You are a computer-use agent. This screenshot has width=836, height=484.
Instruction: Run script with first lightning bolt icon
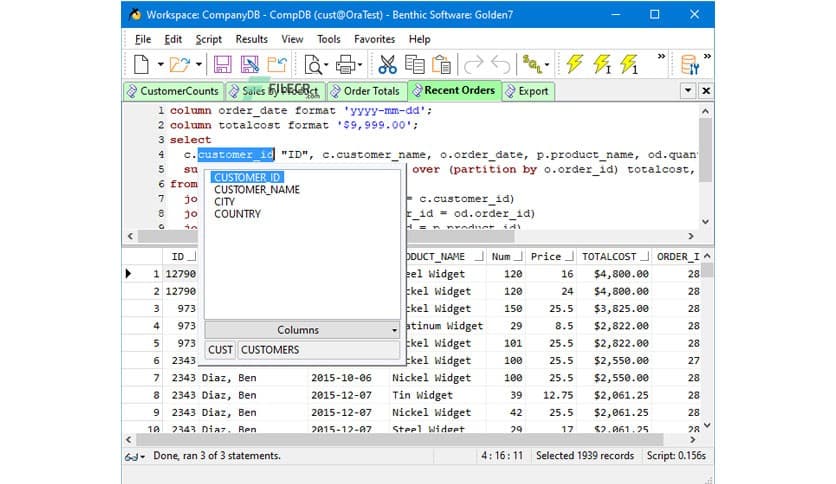pyautogui.click(x=575, y=65)
